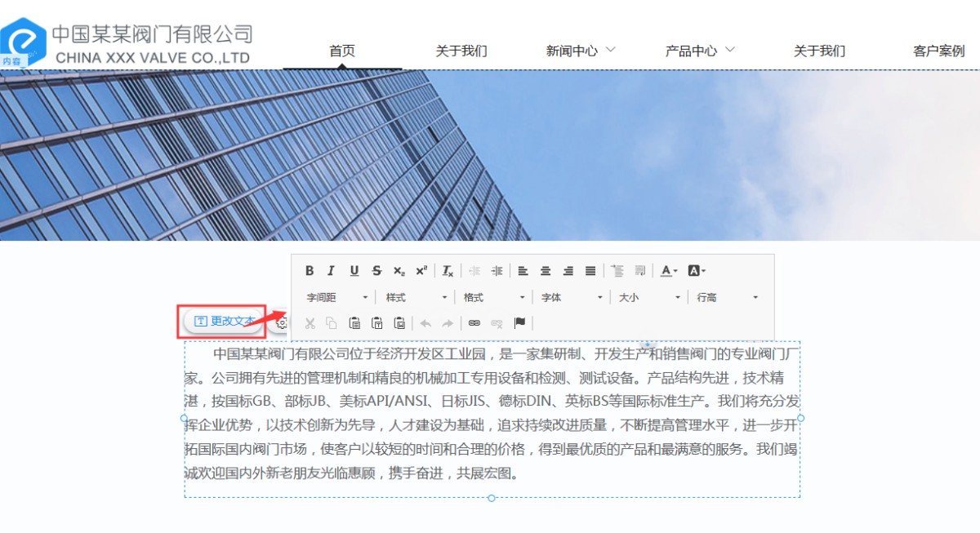Image resolution: width=980 pixels, height=533 pixels.
Task: Click the company logo icon
Action: 22,41
